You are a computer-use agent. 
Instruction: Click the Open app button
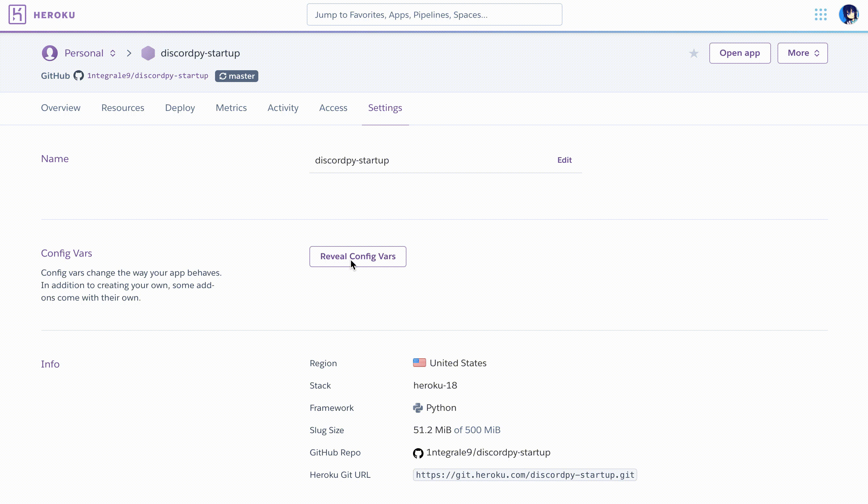pyautogui.click(x=740, y=53)
